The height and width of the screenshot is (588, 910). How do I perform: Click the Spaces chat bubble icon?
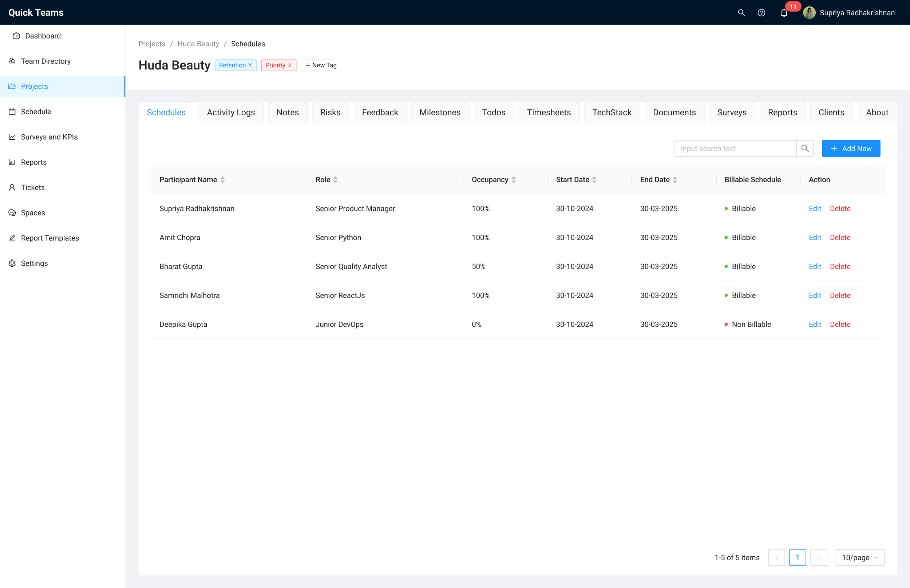12,212
